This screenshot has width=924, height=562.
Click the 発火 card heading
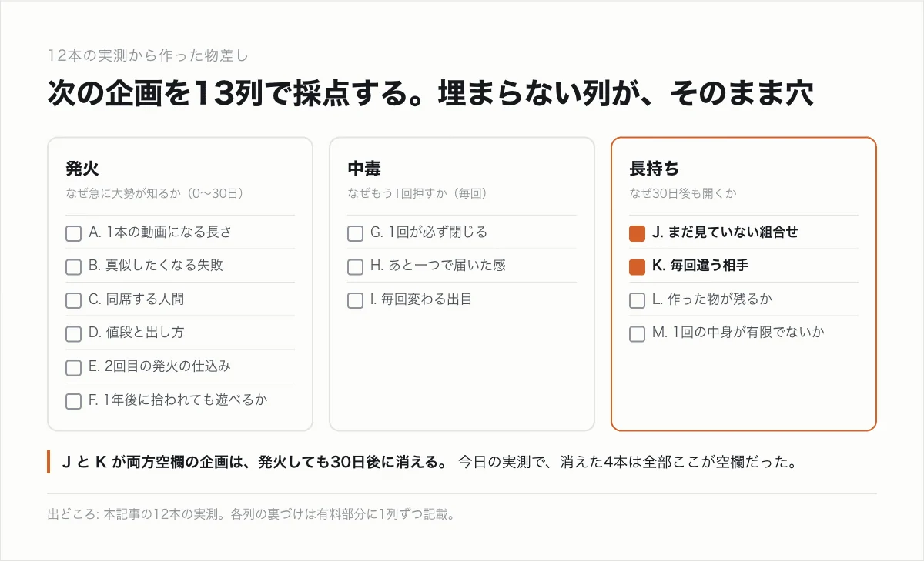(82, 169)
